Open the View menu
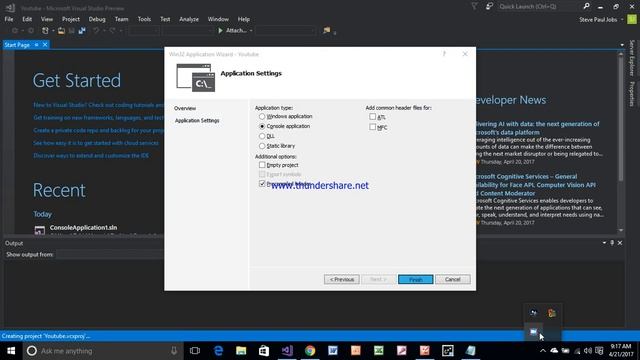640x360 pixels. tap(47, 19)
